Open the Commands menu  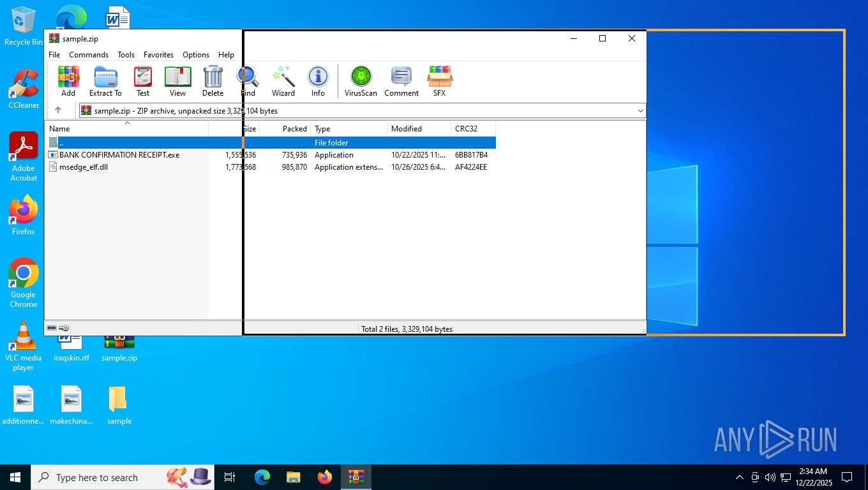pos(89,55)
